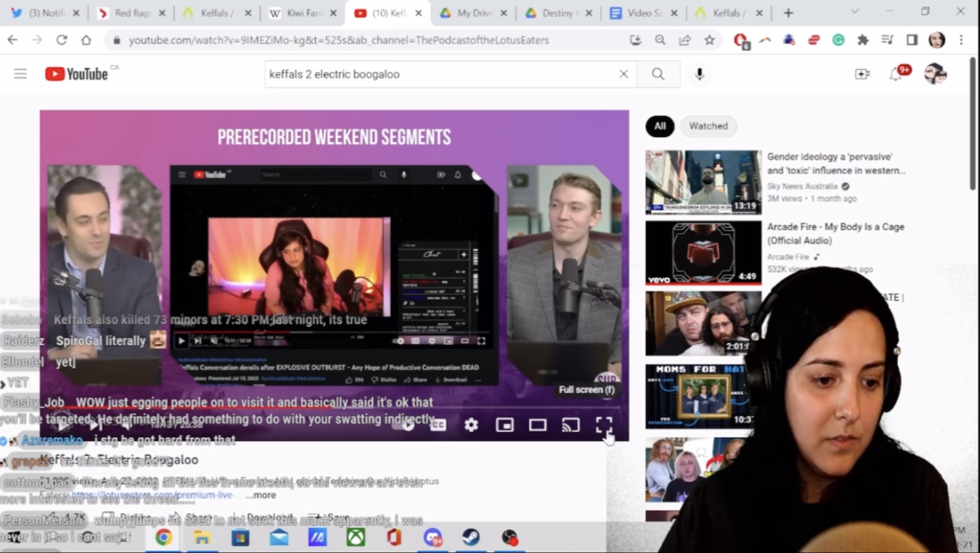Select the Watched filter chip

(708, 126)
